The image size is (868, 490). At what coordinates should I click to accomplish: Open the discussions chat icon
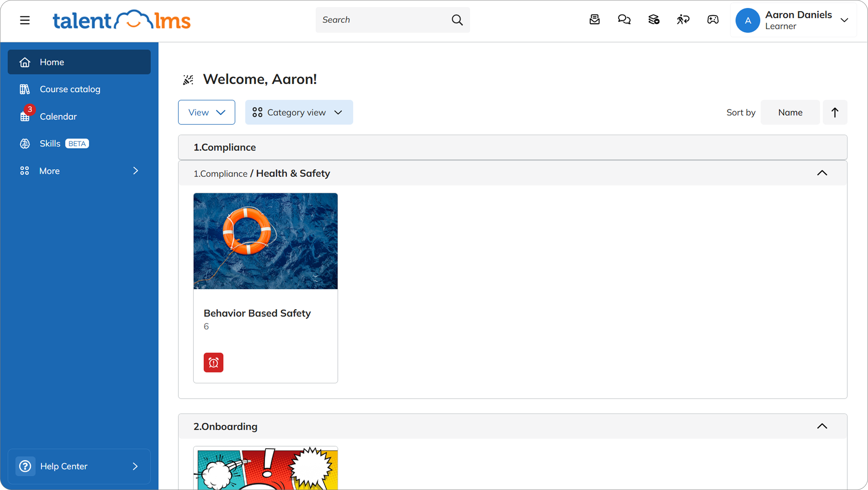click(624, 19)
